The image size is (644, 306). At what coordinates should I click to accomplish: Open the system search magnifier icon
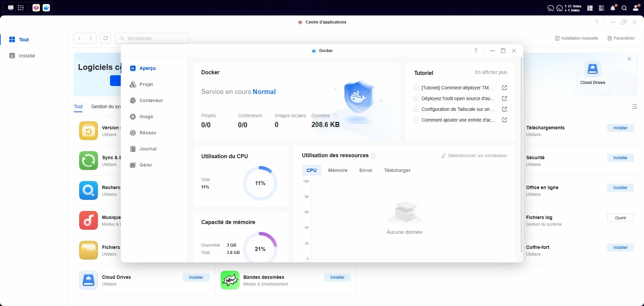coord(624,8)
